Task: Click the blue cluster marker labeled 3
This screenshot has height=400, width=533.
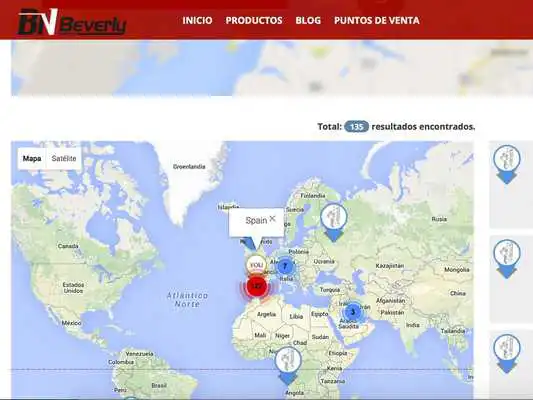Action: (353, 312)
